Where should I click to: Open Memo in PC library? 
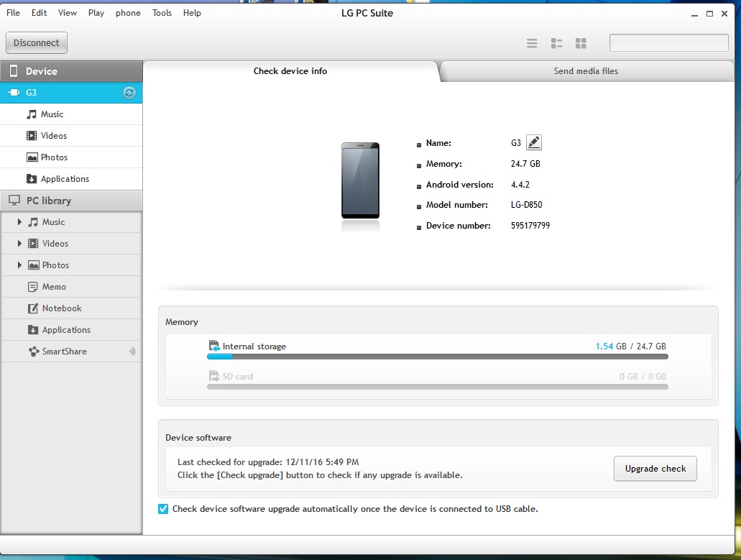[71, 287]
